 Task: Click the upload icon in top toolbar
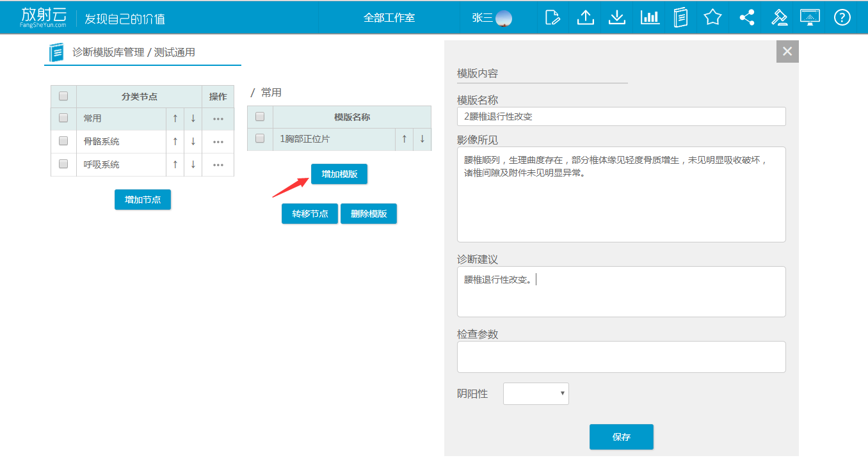click(585, 17)
